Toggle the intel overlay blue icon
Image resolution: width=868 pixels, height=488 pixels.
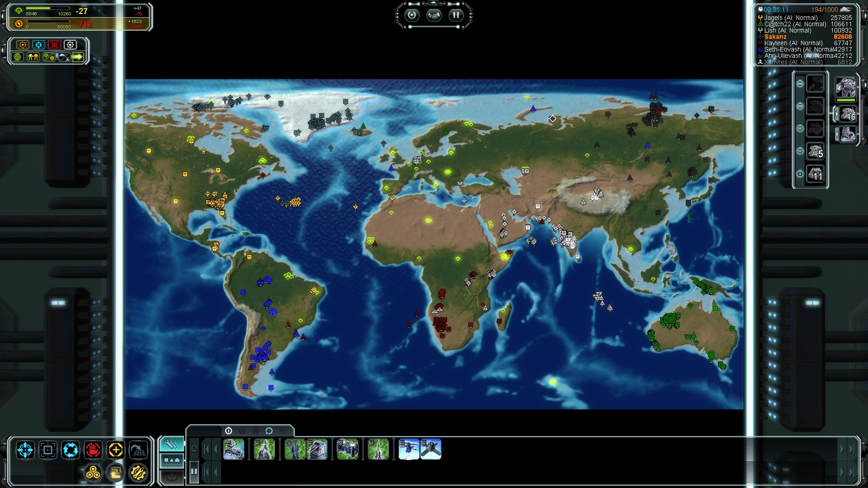coord(39,45)
